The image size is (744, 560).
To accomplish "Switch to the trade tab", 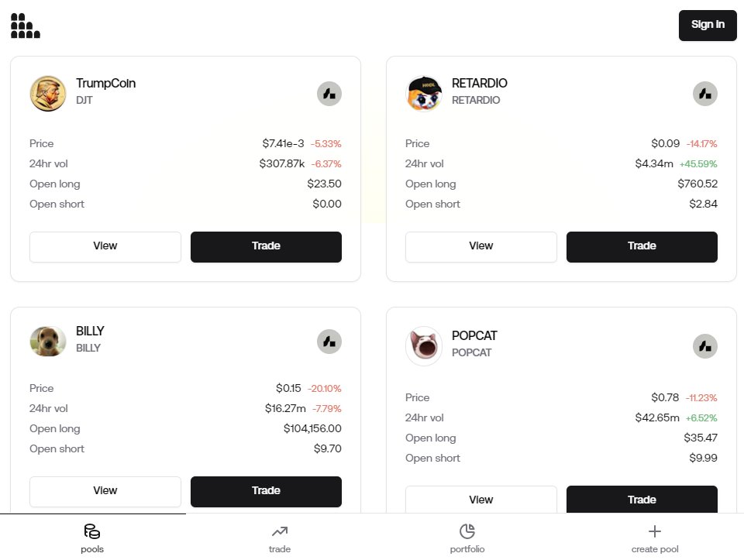I will pyautogui.click(x=280, y=538).
